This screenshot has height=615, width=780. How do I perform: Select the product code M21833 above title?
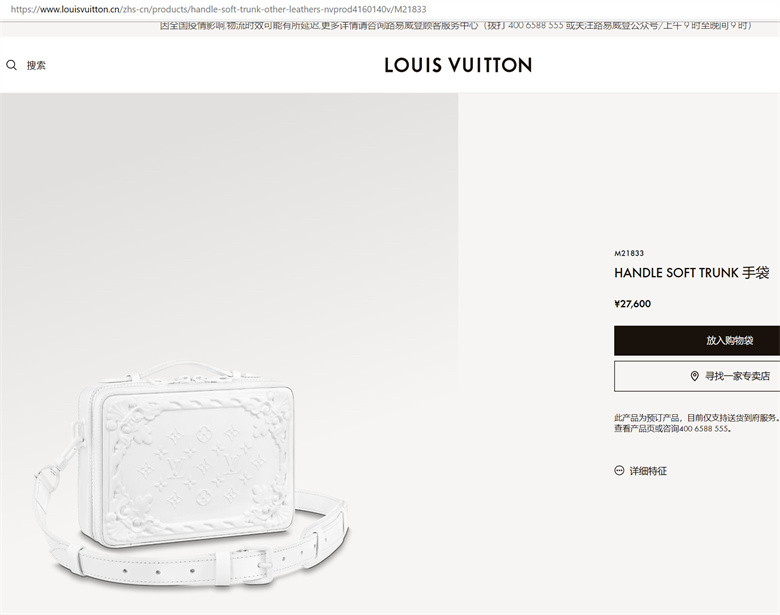pyautogui.click(x=629, y=253)
